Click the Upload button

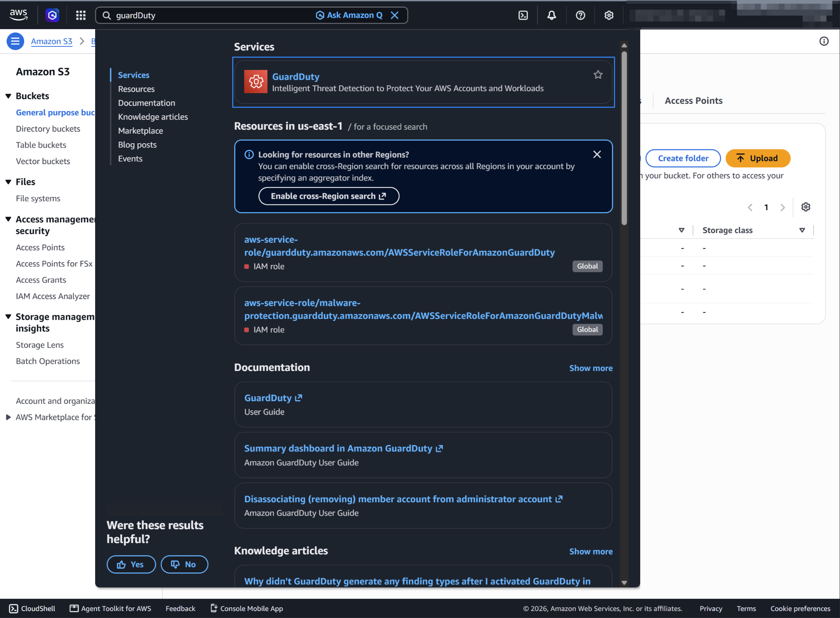click(x=758, y=158)
